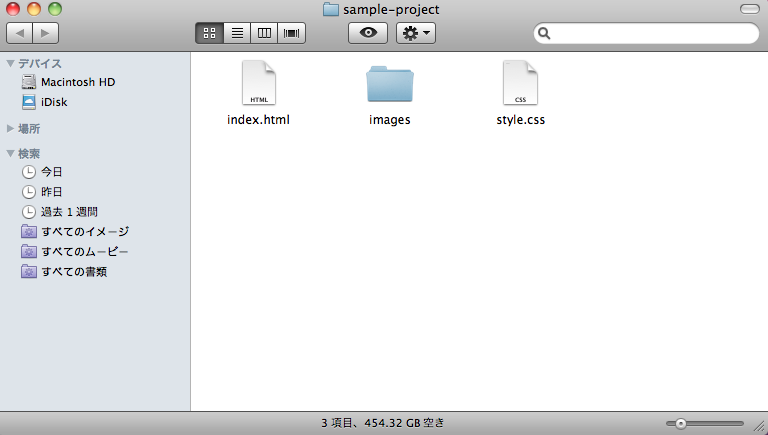The image size is (768, 435).
Task: Select the style.css file icon
Action: pyautogui.click(x=520, y=83)
